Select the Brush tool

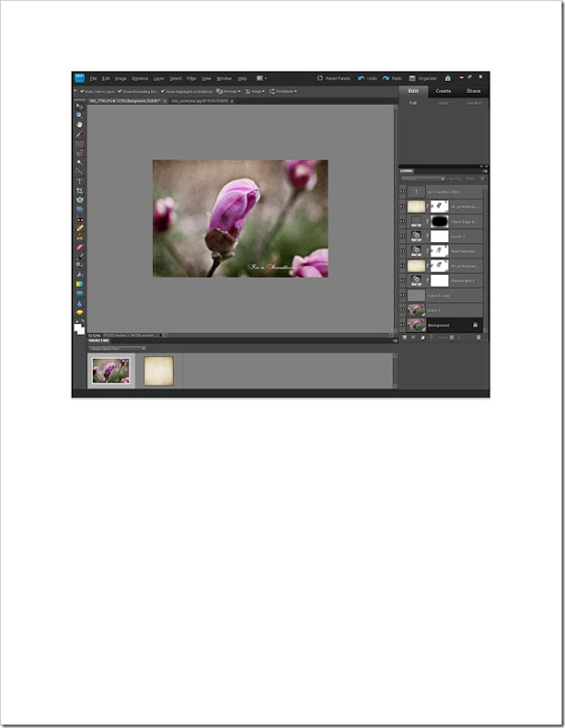coord(79,257)
